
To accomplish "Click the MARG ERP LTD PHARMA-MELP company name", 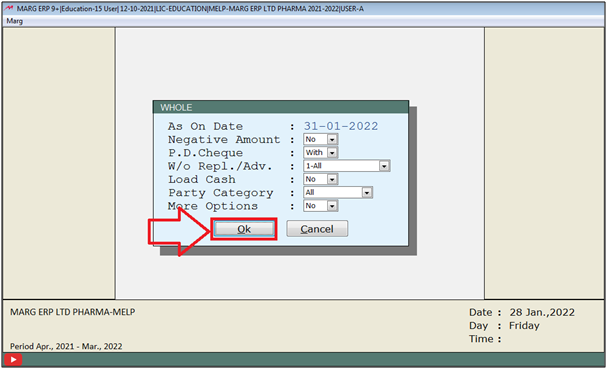I will tap(73, 312).
